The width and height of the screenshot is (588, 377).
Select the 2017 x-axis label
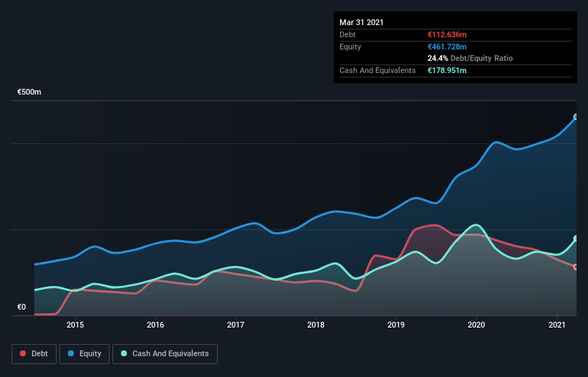(x=236, y=325)
